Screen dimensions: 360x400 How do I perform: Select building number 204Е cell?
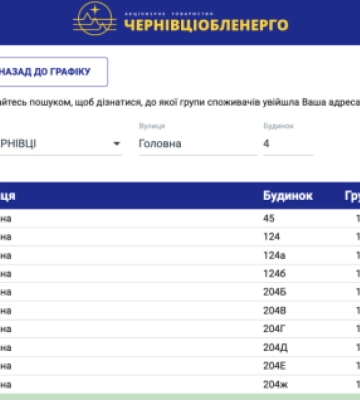[275, 366]
